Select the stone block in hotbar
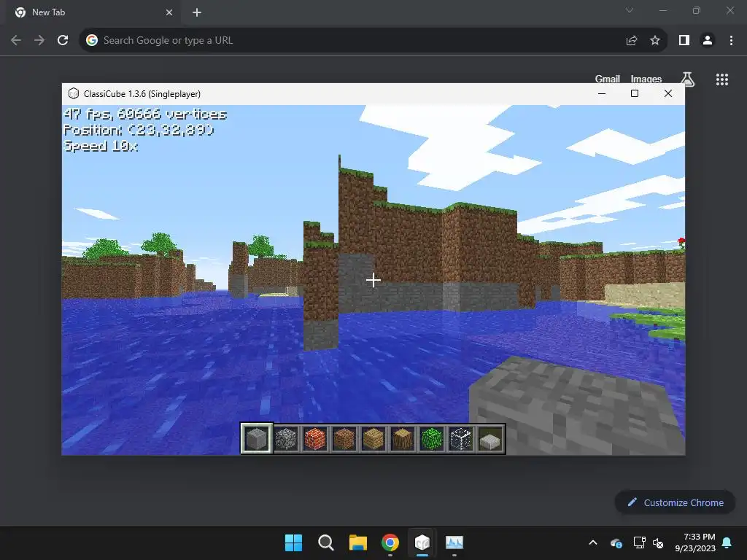Screen dimensions: 747x560 point(256,438)
